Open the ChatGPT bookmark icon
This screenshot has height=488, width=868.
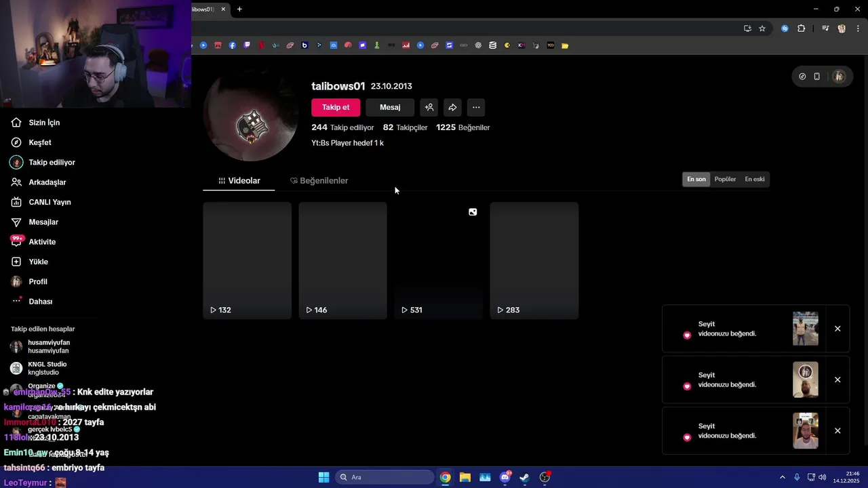point(478,45)
